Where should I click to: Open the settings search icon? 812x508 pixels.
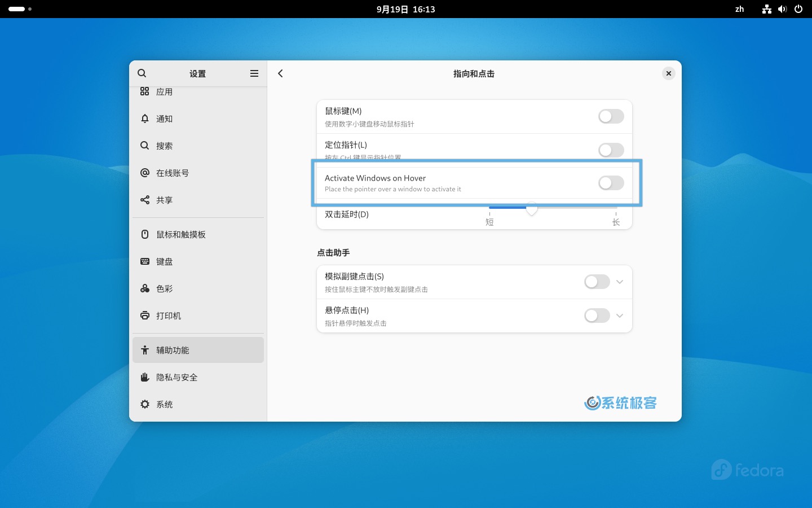click(x=142, y=73)
